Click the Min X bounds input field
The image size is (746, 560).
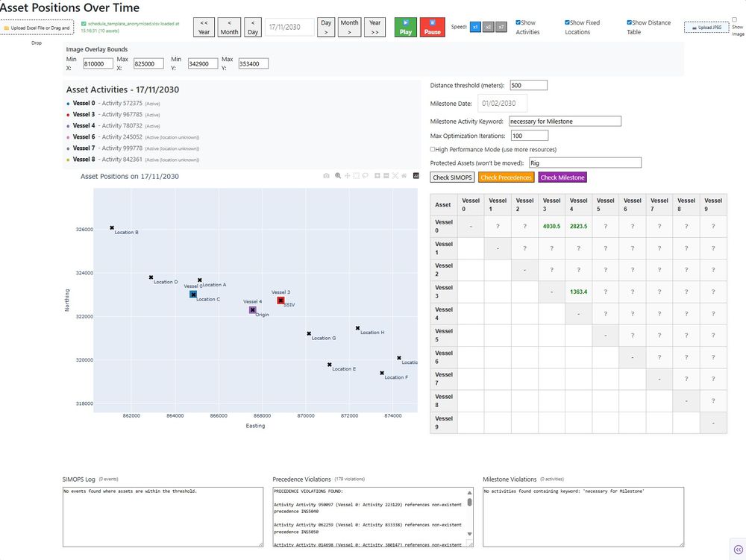[x=98, y=63]
